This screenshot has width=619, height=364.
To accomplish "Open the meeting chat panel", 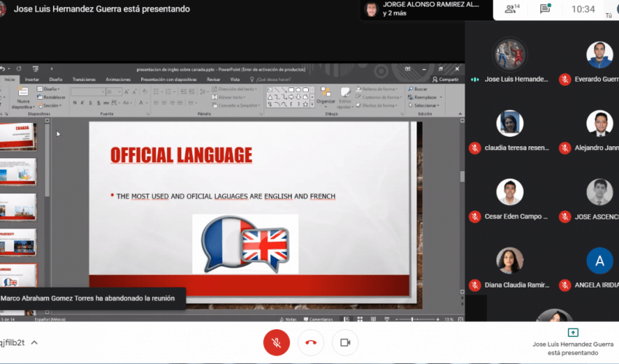I will point(545,9).
